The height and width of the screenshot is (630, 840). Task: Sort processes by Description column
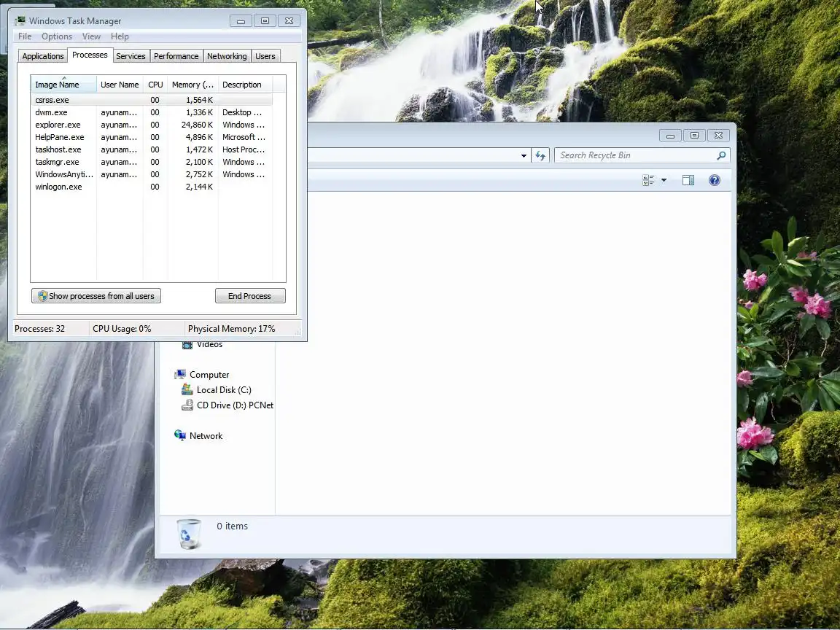click(245, 85)
